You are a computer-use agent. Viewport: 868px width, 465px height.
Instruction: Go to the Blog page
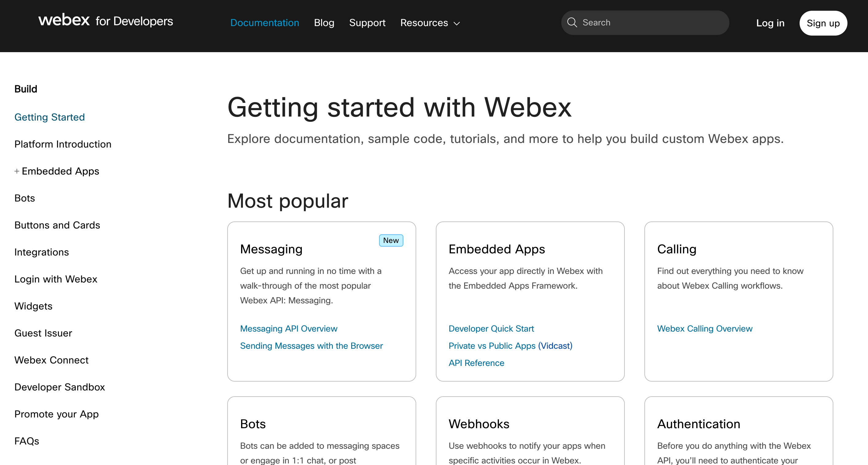click(324, 23)
